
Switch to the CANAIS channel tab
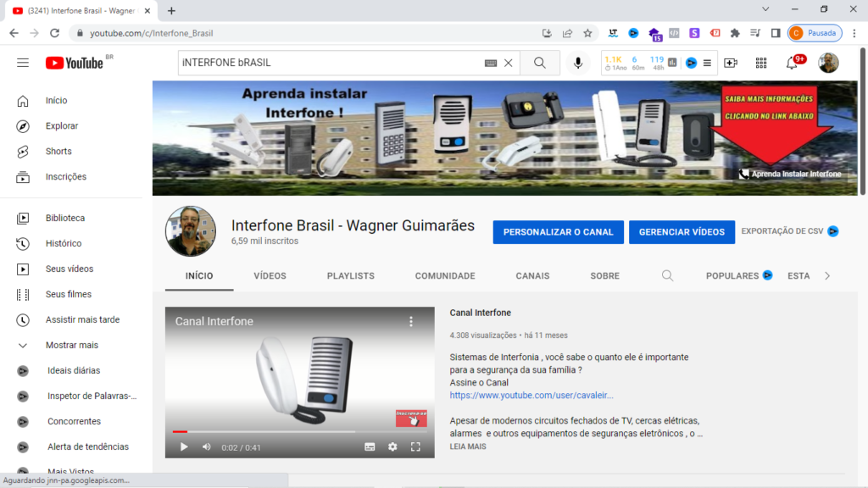(x=532, y=275)
